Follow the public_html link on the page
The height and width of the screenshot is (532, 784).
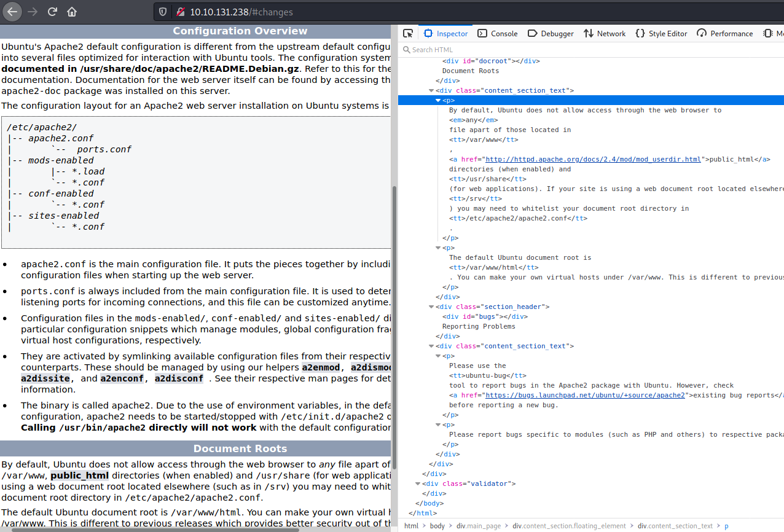[x=79, y=475]
